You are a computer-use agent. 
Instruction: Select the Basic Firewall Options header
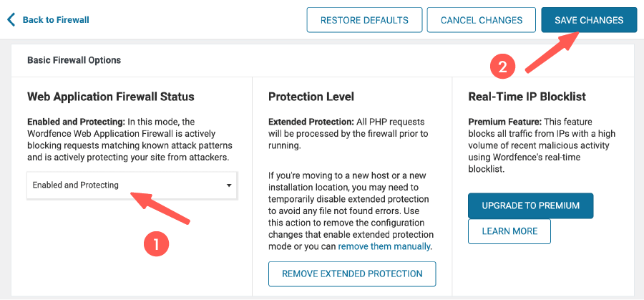[x=74, y=60]
